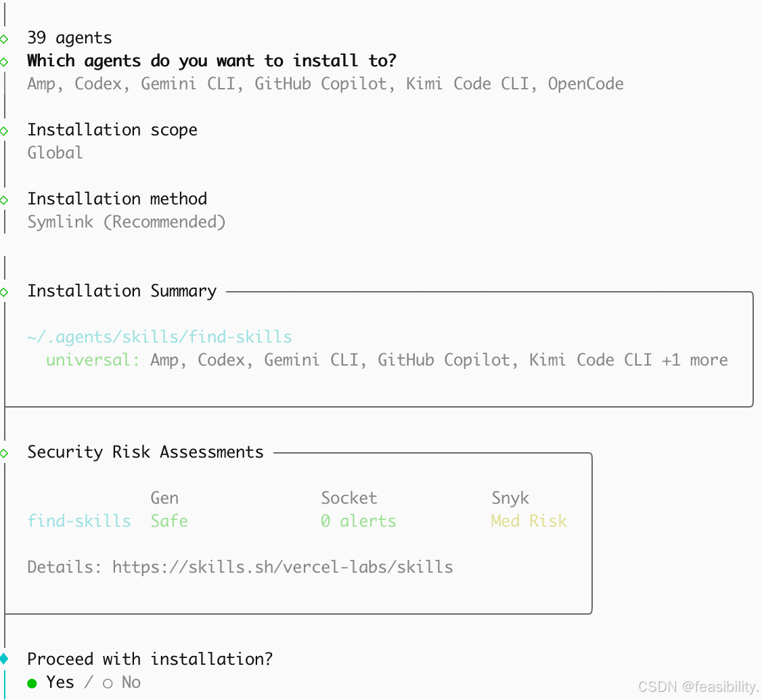Viewport: 762px width, 700px height.
Task: Click the diamond beside the agents question
Action: pos(4,61)
